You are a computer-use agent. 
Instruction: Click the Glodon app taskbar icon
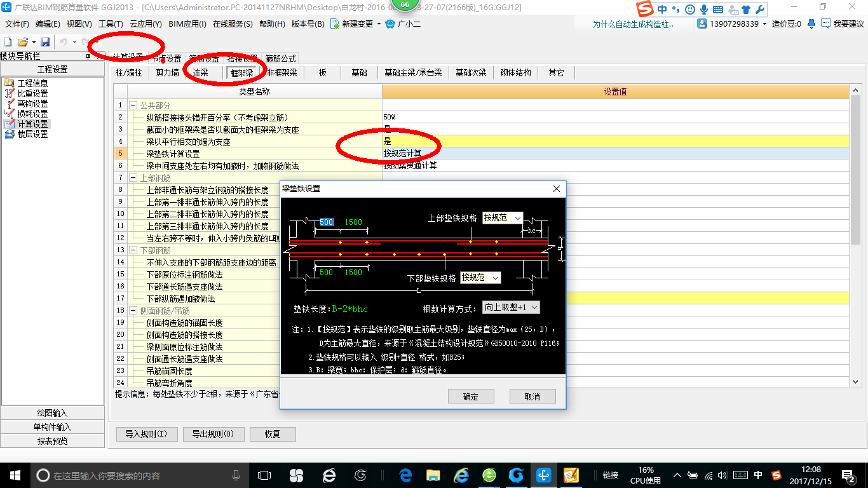[x=544, y=475]
